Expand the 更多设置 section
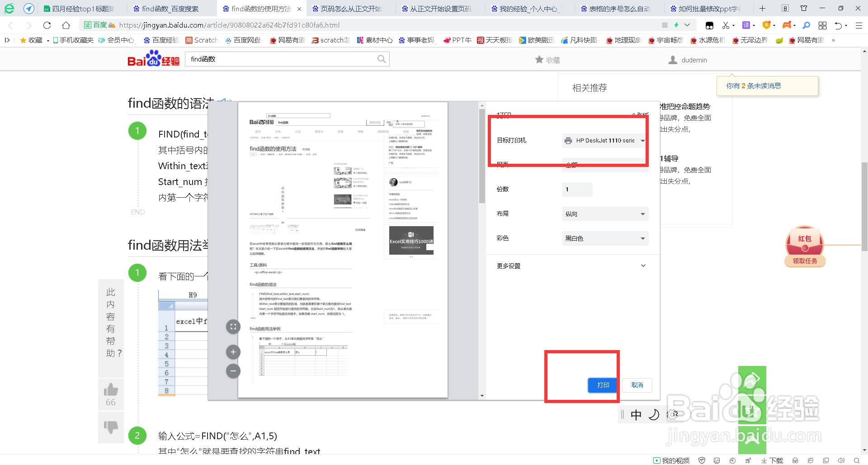Image resolution: width=868 pixels, height=465 pixels. point(570,266)
